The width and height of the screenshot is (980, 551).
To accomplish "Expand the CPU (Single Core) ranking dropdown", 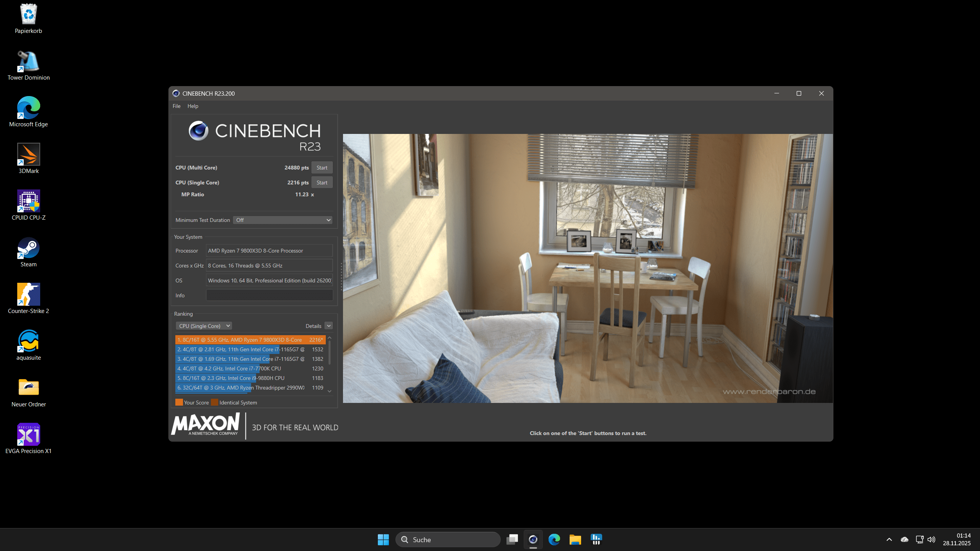I will click(x=204, y=326).
